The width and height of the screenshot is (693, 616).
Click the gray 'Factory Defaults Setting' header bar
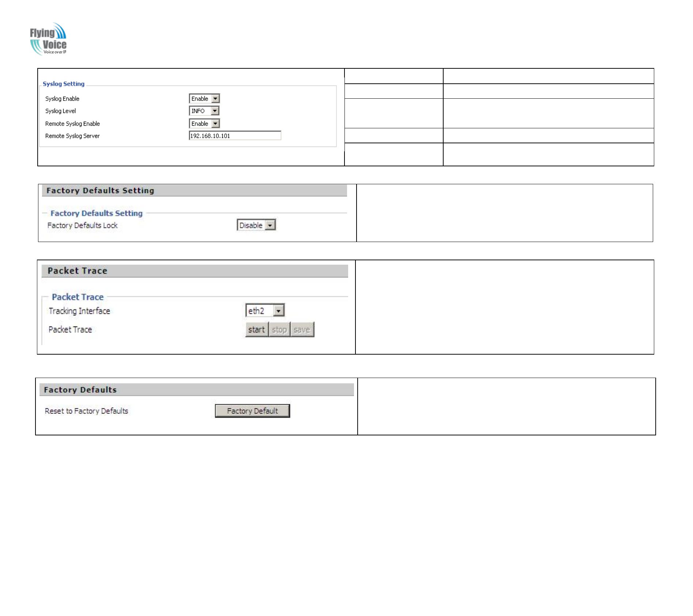pyautogui.click(x=195, y=190)
